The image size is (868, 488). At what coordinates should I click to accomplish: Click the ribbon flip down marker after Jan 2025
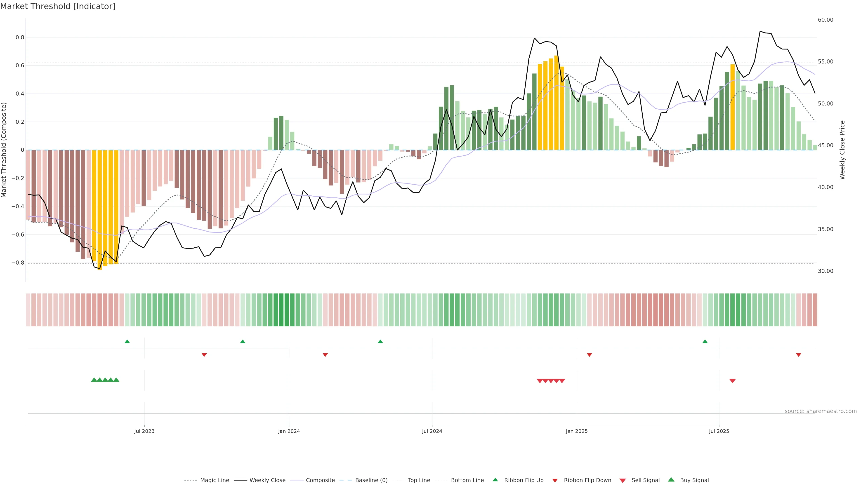click(589, 355)
